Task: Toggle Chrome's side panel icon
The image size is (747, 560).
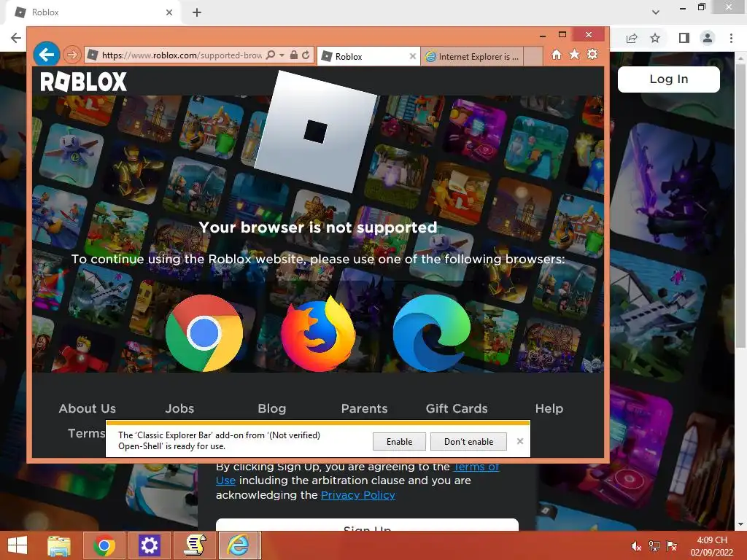Action: [x=684, y=38]
